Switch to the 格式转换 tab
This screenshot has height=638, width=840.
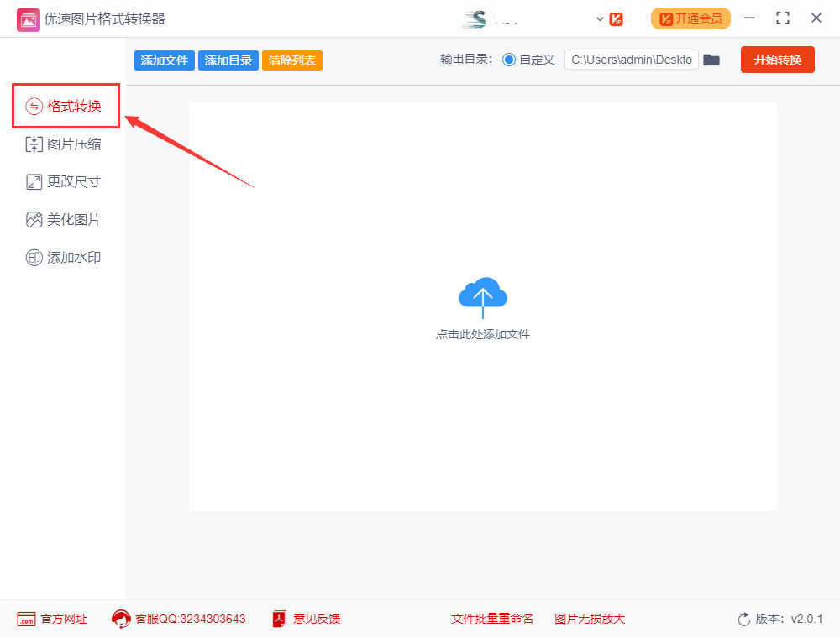[x=66, y=106]
